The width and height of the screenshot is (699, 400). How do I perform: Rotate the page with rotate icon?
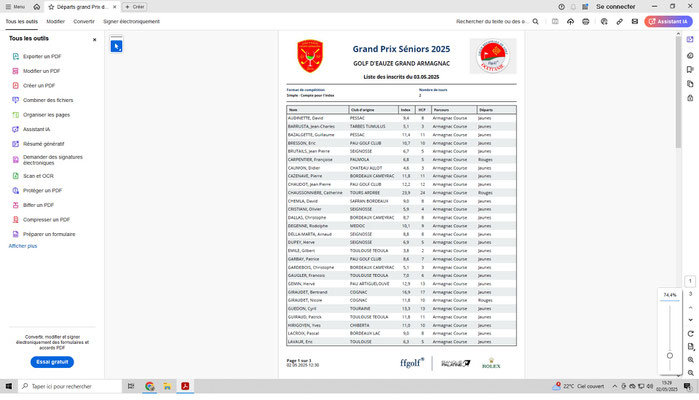coord(691,334)
